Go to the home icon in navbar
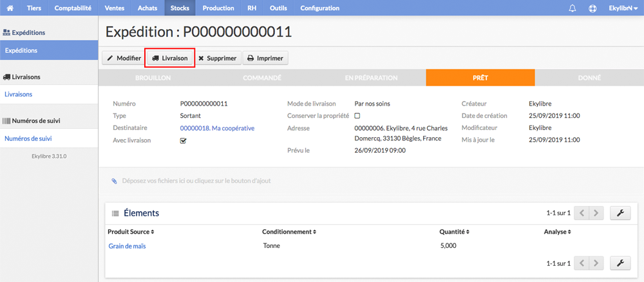 [10, 8]
